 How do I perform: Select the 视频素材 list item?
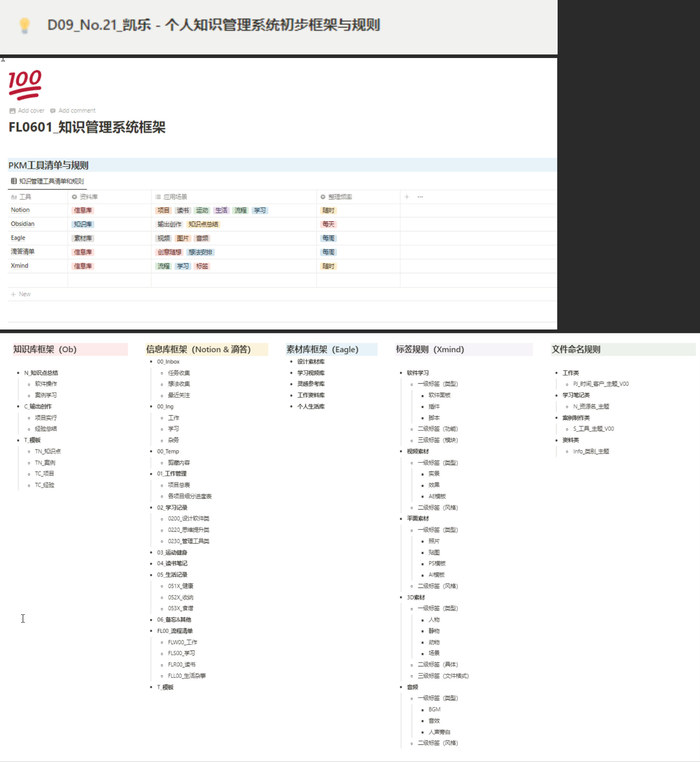(x=418, y=451)
